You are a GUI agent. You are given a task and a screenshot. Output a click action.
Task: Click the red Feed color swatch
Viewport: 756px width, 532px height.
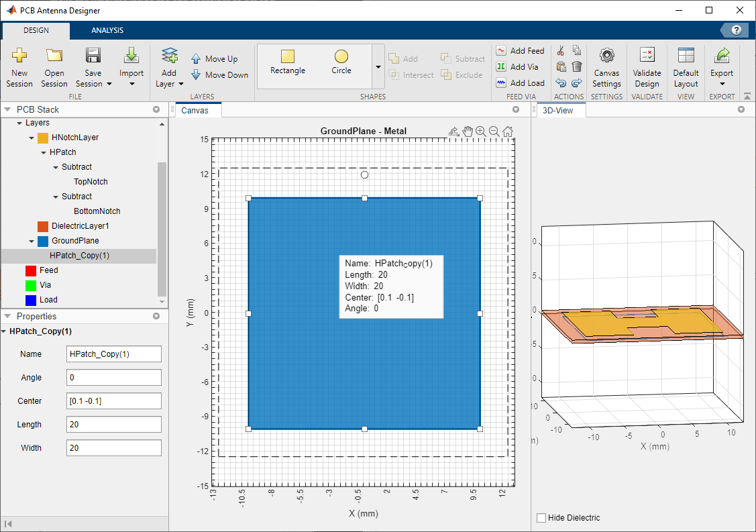31,270
